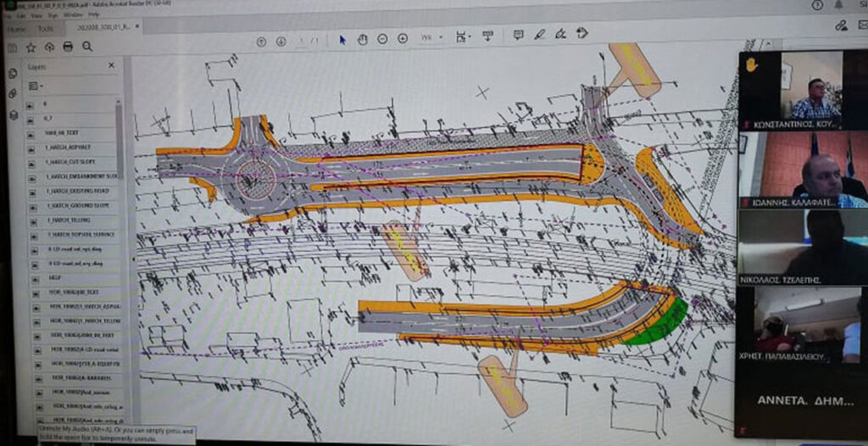Open the Edit menu
This screenshot has height=446, width=868.
[23, 15]
